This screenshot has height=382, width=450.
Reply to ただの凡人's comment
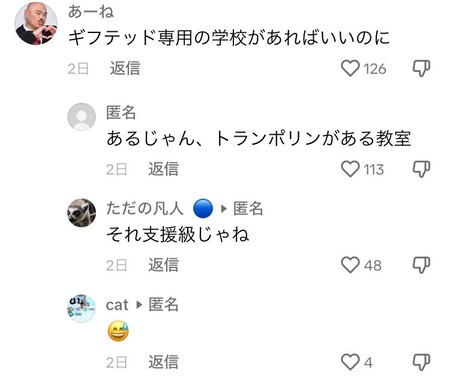(163, 265)
